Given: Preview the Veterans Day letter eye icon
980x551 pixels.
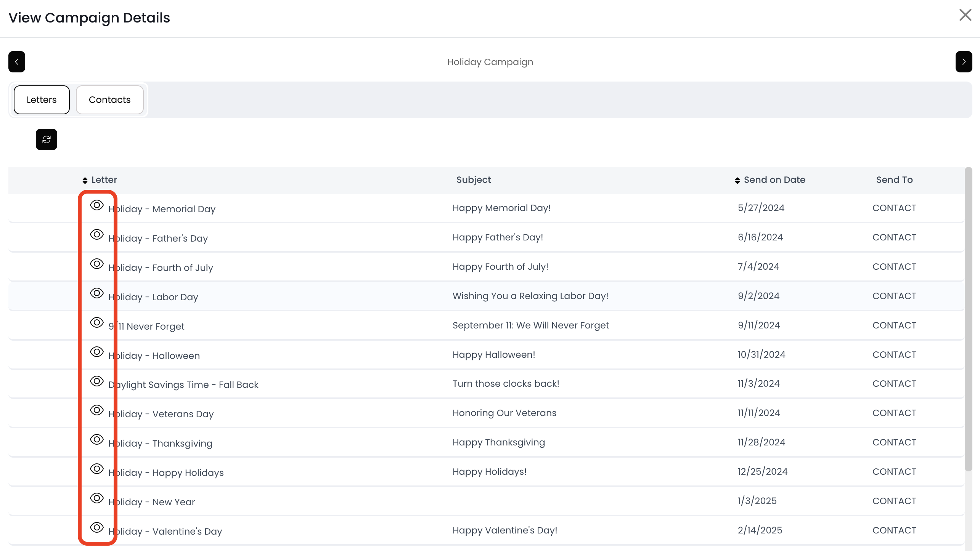Looking at the screenshot, I should 97,410.
